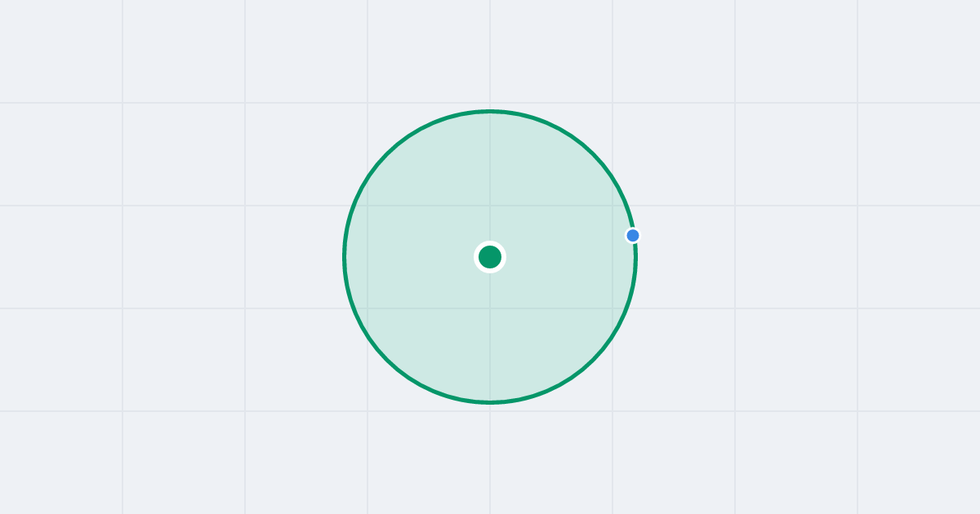
Task: Grab the blue radius handle on the circle edge
Action: (x=633, y=236)
